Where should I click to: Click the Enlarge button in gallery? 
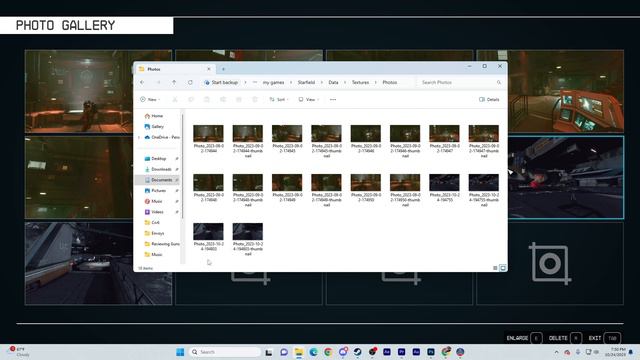click(x=524, y=338)
